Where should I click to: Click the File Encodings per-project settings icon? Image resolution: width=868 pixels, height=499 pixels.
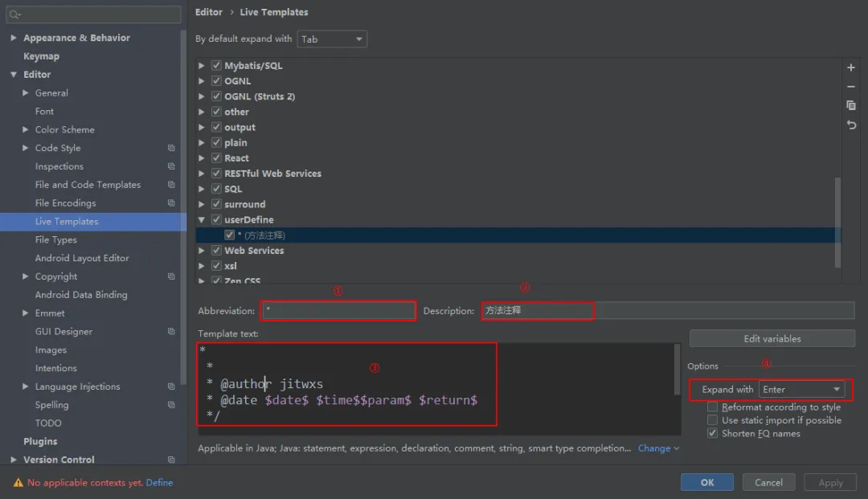click(x=171, y=203)
